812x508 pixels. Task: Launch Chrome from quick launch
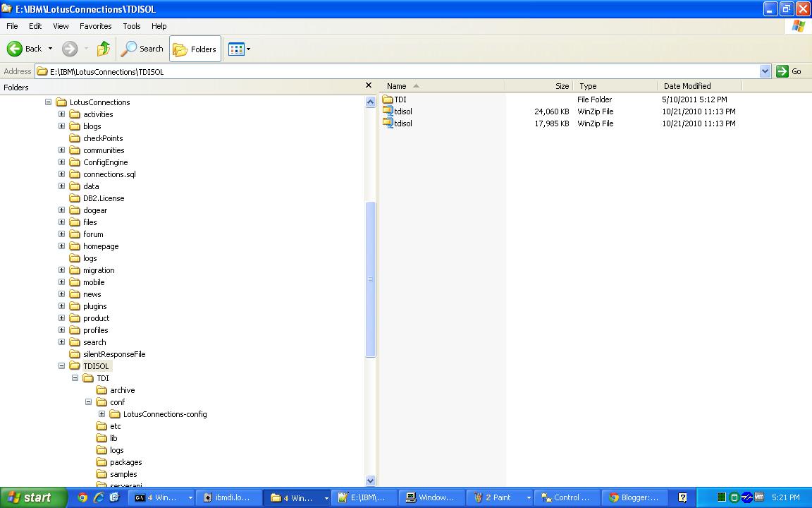click(82, 497)
